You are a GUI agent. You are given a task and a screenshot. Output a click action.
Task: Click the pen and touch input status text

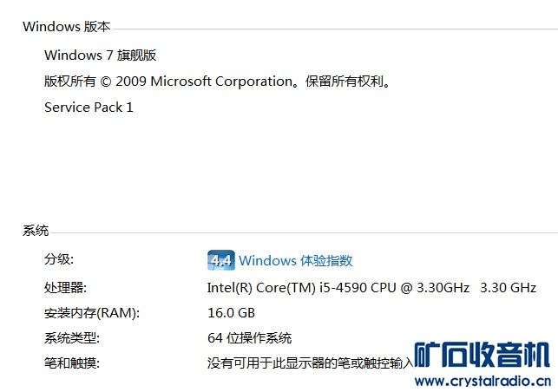click(308, 363)
